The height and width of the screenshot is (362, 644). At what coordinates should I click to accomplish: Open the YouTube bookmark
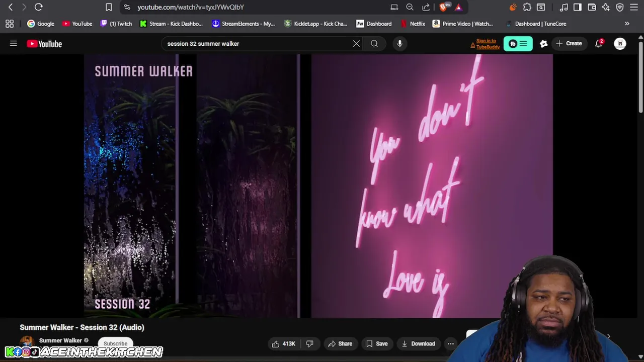pos(77,24)
